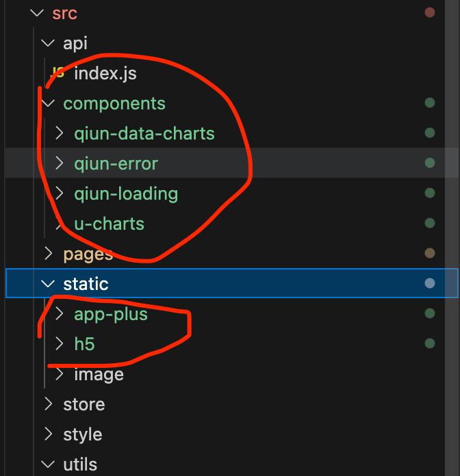Click the status dot on the static row
This screenshot has width=460, height=476.
[430, 283]
